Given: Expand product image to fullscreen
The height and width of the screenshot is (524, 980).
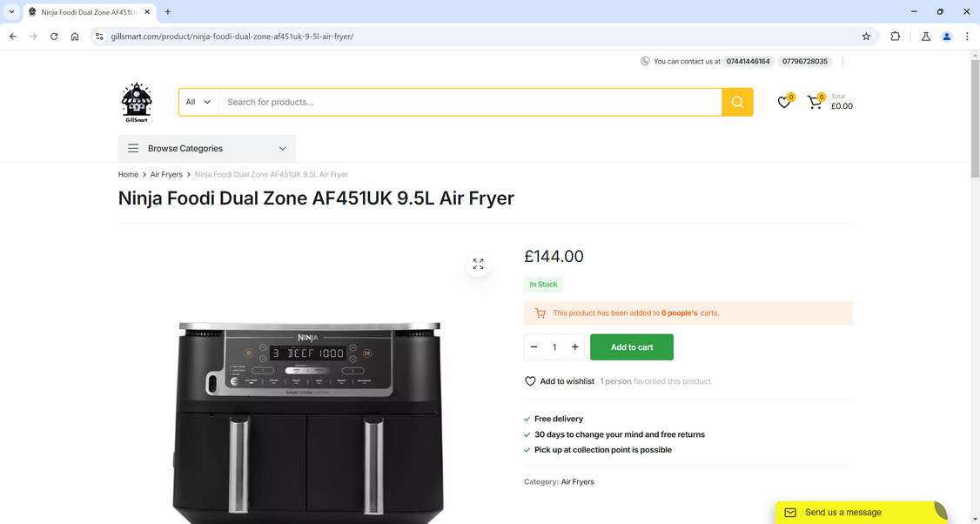Looking at the screenshot, I should [478, 264].
